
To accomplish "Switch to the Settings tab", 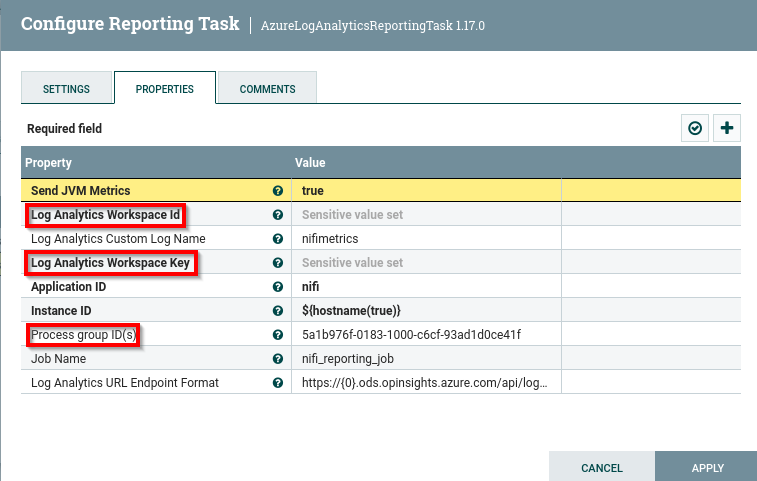I will [66, 89].
